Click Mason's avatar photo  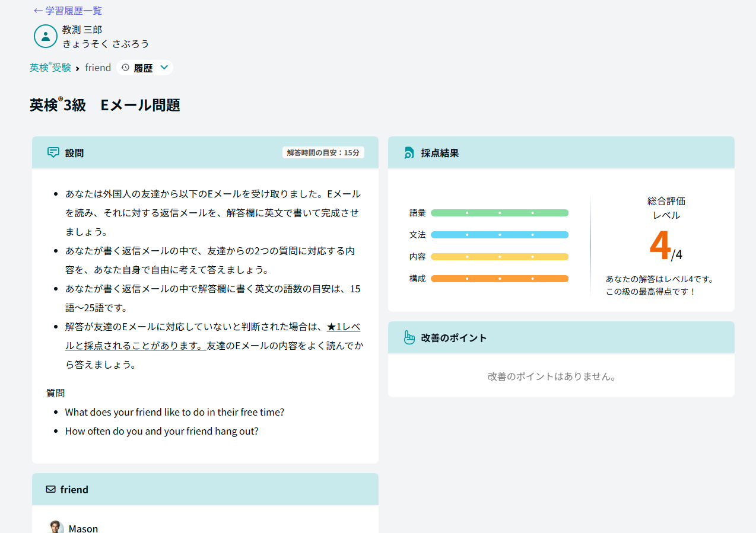coord(56,528)
